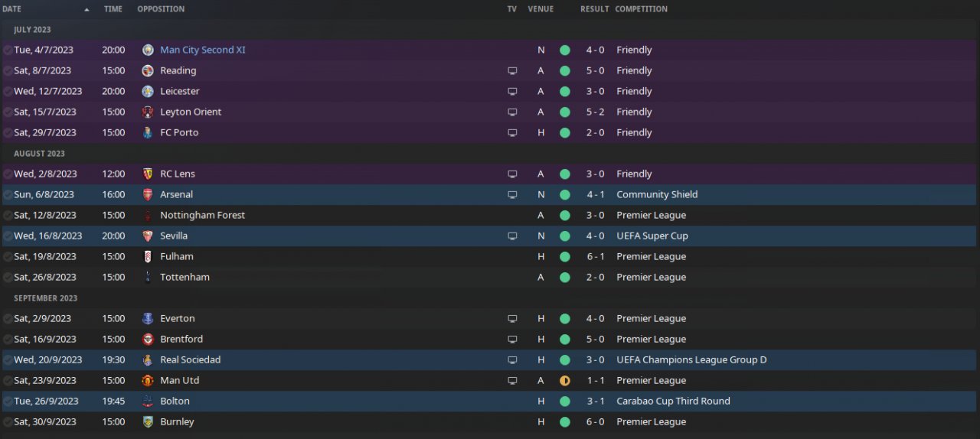Collapse the September 2023 month group
Image resolution: width=980 pixels, height=439 pixels.
[x=45, y=298]
